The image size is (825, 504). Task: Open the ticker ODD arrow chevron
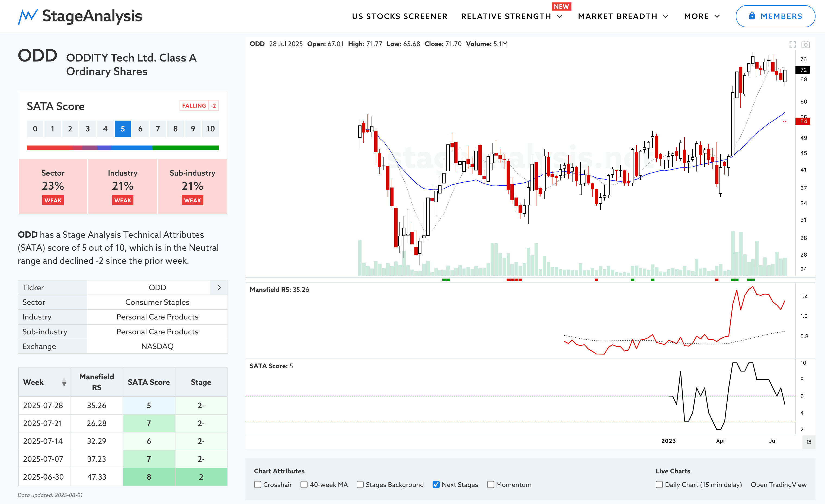(219, 287)
